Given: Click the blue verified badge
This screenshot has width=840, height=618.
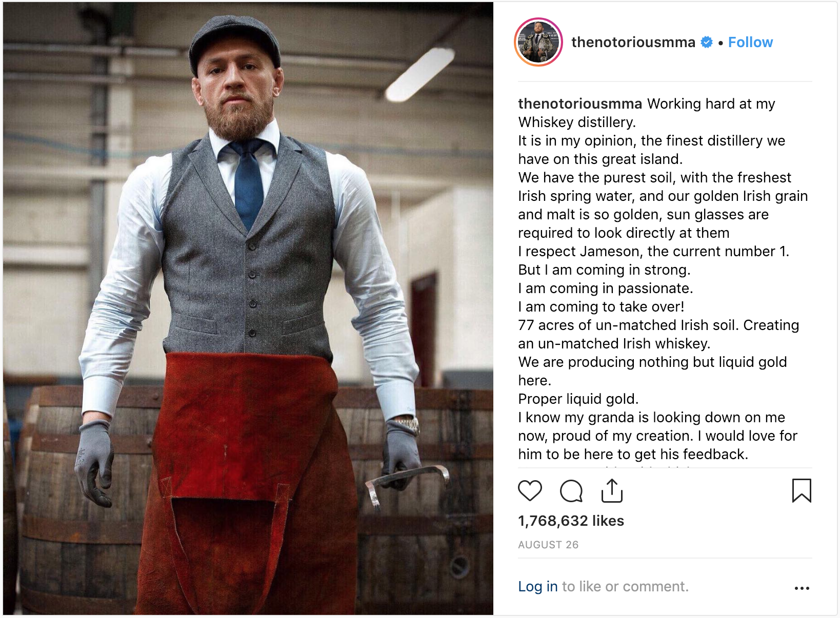Looking at the screenshot, I should [707, 43].
